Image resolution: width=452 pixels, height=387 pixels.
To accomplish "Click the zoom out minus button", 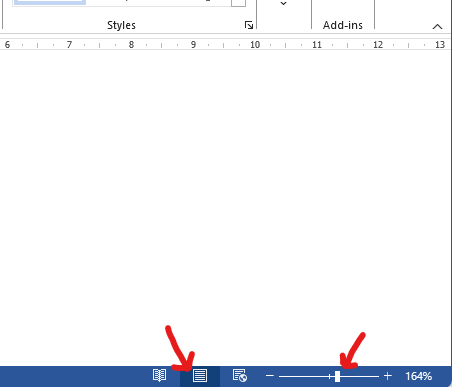I will click(270, 376).
